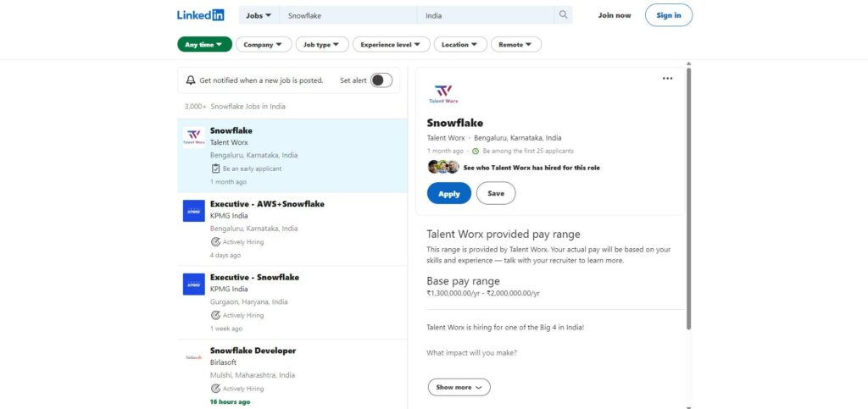Open Talent Worx company link in details
This screenshot has width=868, height=409.
pyautogui.click(x=446, y=138)
